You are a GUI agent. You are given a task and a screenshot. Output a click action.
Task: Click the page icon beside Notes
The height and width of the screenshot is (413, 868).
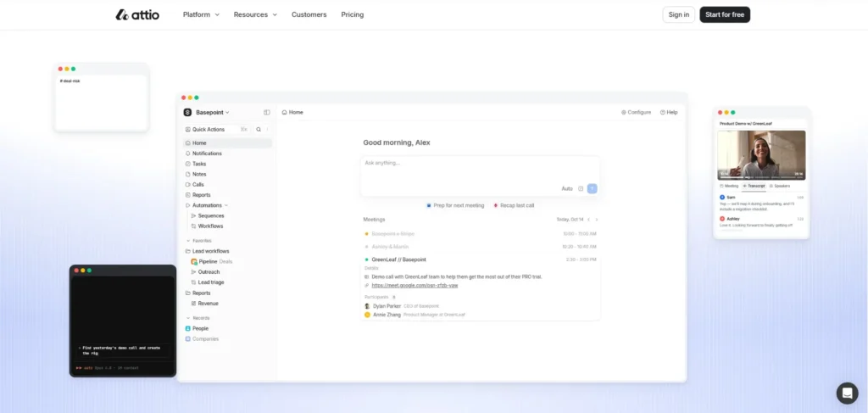(x=187, y=175)
